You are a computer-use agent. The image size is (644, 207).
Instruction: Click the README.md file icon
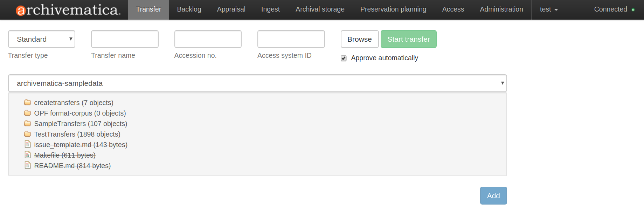click(x=28, y=165)
